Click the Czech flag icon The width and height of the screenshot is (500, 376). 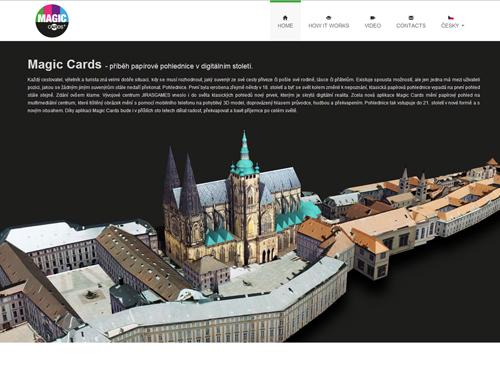[451, 18]
